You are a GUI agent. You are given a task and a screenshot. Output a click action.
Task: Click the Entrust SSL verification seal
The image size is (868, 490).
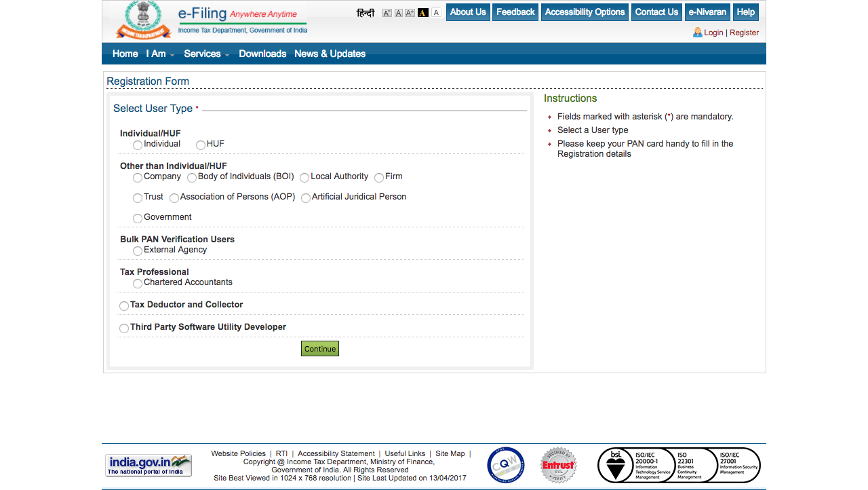(x=557, y=465)
